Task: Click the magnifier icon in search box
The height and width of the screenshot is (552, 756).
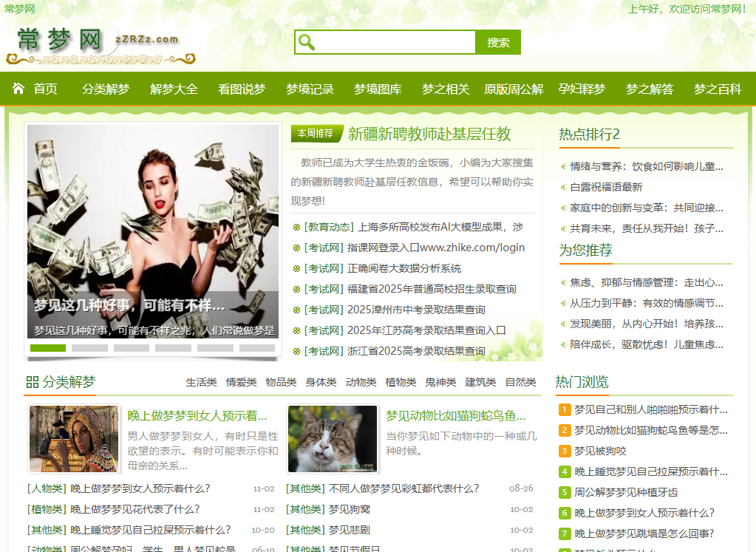Action: [x=307, y=42]
